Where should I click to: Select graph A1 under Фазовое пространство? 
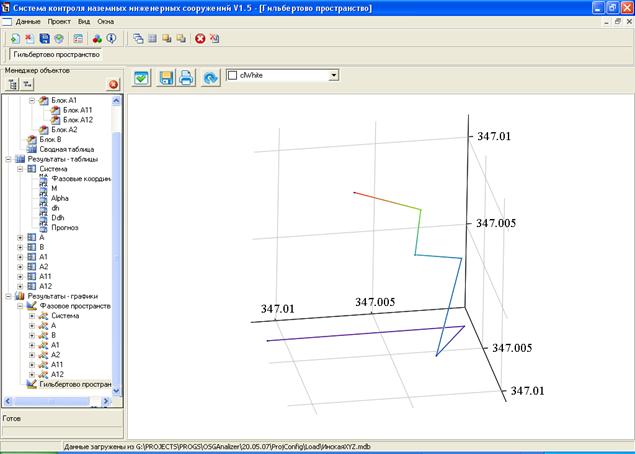coord(55,345)
